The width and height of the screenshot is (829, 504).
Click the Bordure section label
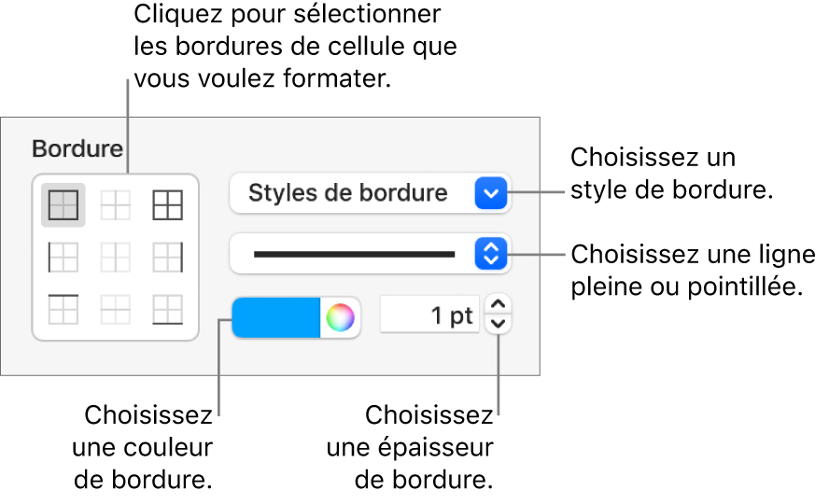tap(77, 149)
